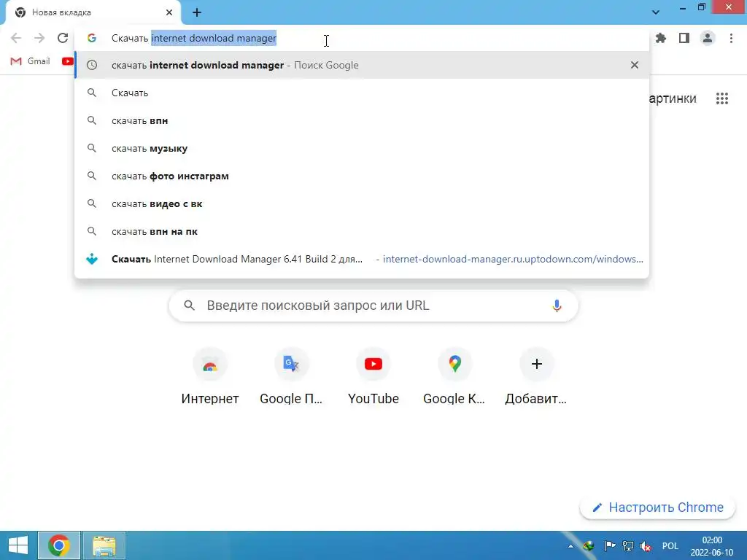Click the browser Back arrow
This screenshot has width=747, height=560.
point(16,38)
